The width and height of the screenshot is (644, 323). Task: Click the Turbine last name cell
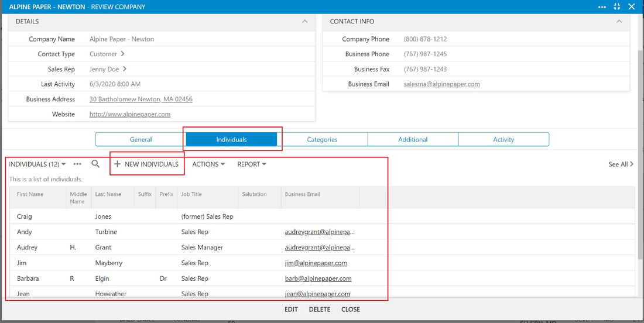pyautogui.click(x=106, y=232)
